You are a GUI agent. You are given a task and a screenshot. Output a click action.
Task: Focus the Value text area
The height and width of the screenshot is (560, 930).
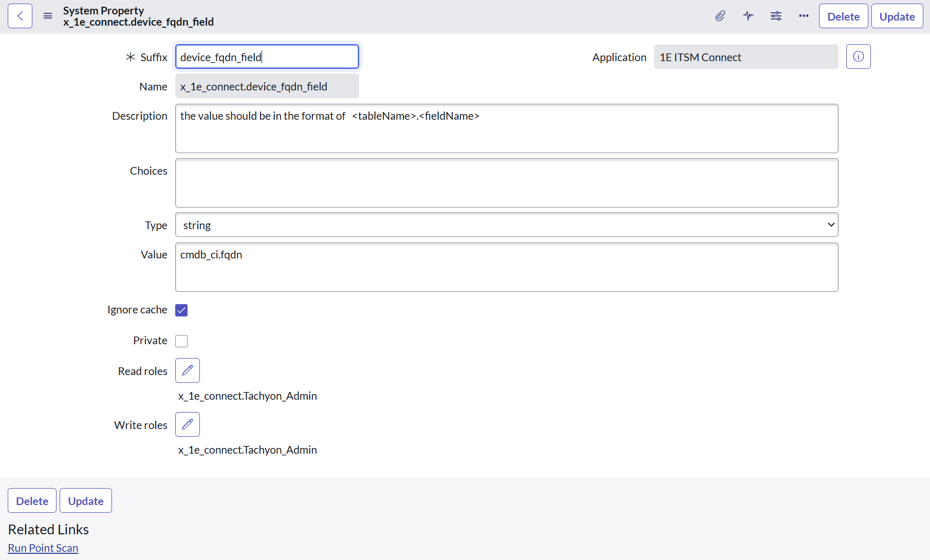click(x=506, y=267)
